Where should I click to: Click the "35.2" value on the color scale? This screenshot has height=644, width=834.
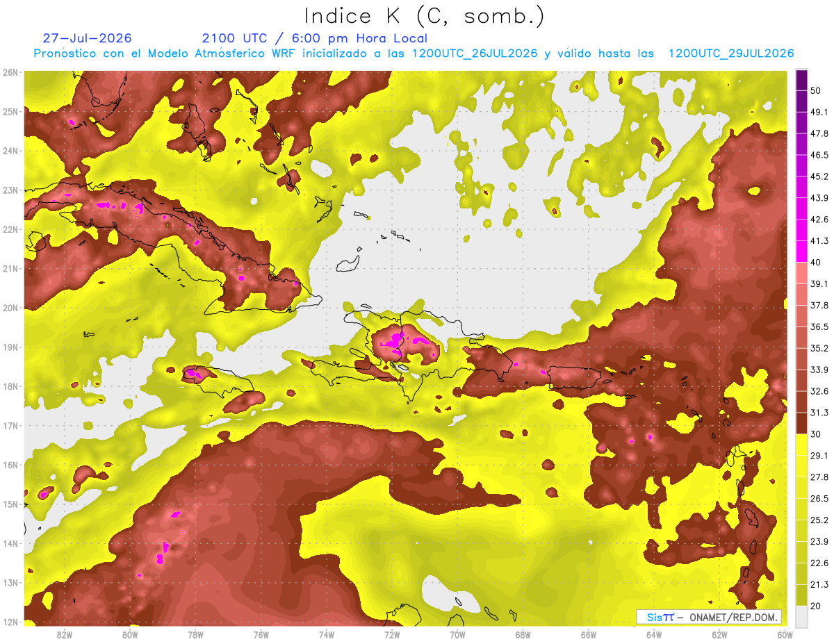pos(819,348)
